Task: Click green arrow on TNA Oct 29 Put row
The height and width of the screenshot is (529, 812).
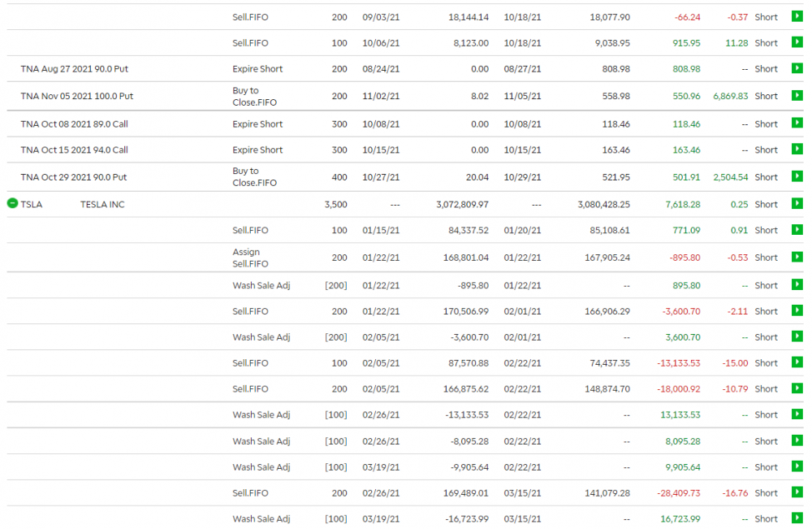Action: [x=797, y=177]
